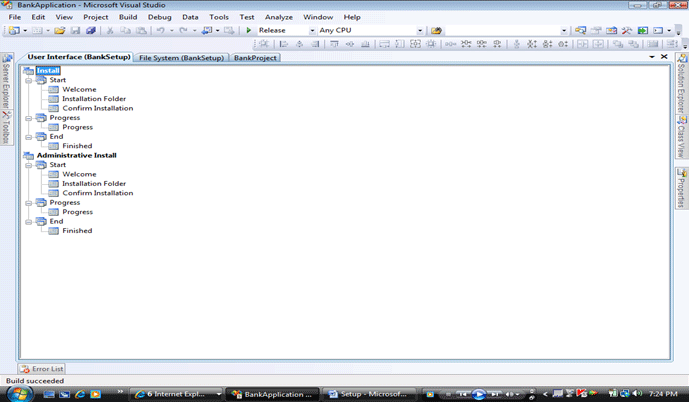Image resolution: width=689 pixels, height=402 pixels.
Task: Close the active document with the X
Action: [664, 57]
